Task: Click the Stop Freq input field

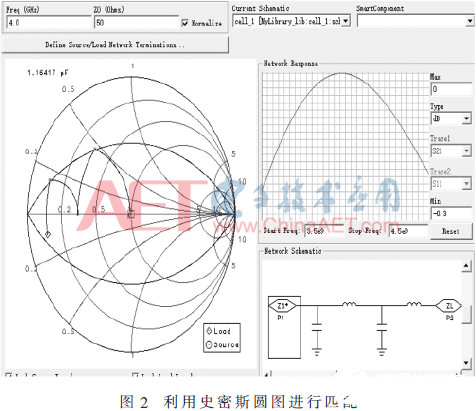Action: coord(408,231)
